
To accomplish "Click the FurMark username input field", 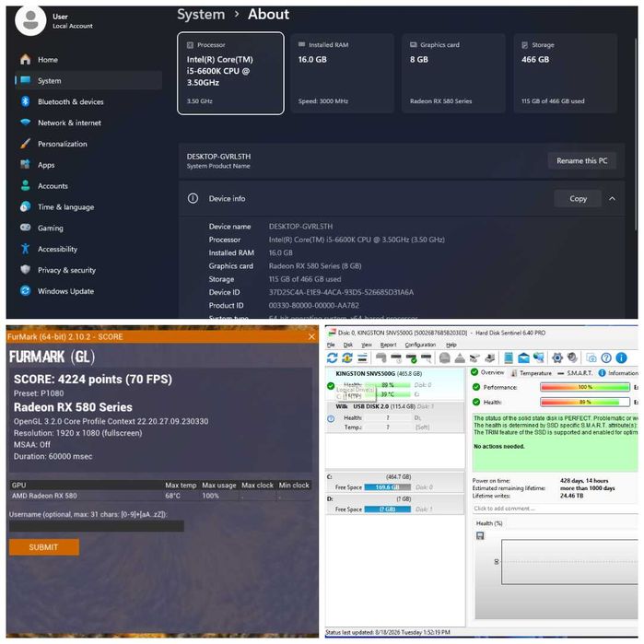I will (97, 526).
